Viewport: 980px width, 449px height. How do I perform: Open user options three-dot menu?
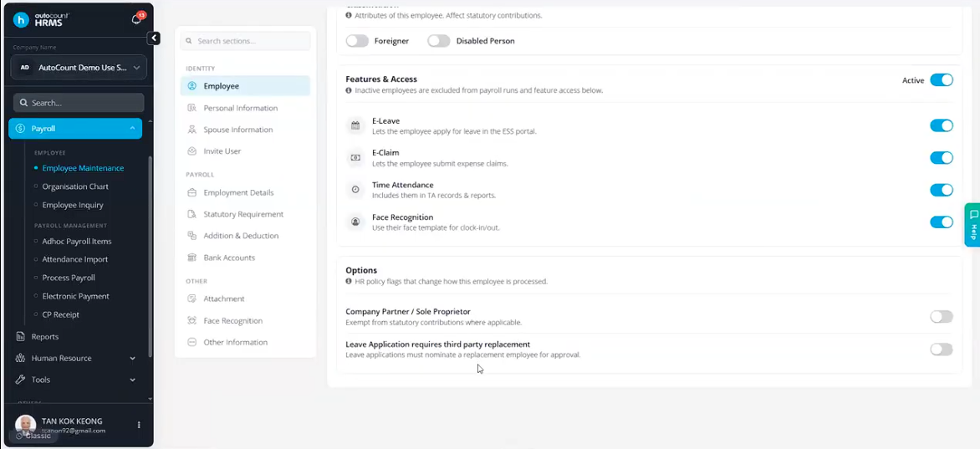[x=139, y=425]
